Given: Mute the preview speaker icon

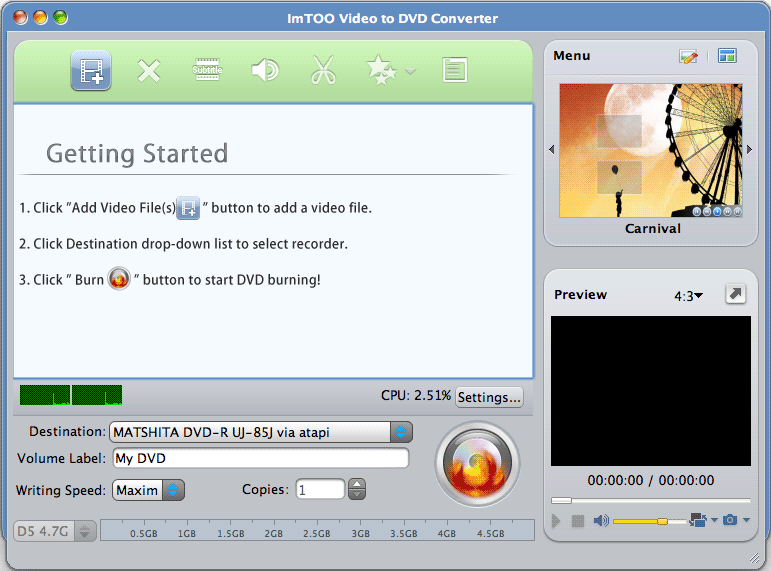Looking at the screenshot, I should tap(601, 521).
